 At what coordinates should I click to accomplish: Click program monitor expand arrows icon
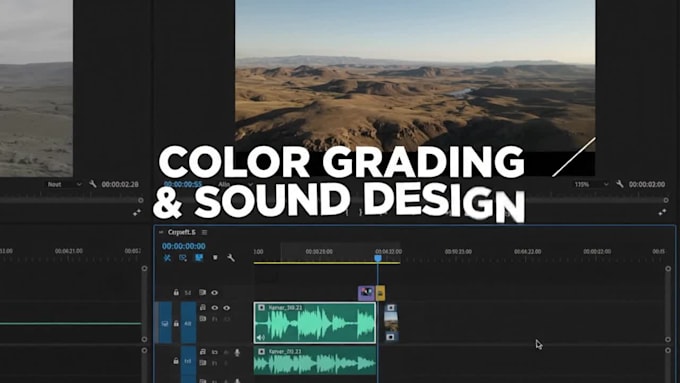662,212
